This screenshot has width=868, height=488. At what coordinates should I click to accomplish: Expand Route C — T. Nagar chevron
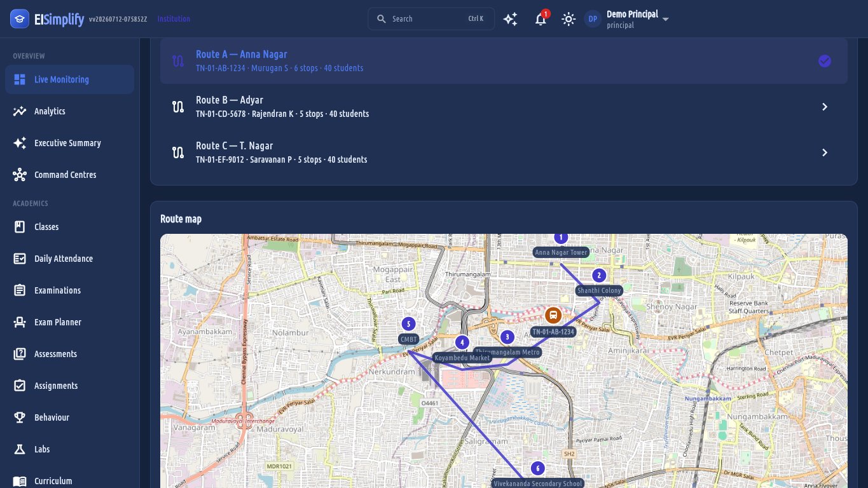pos(825,152)
